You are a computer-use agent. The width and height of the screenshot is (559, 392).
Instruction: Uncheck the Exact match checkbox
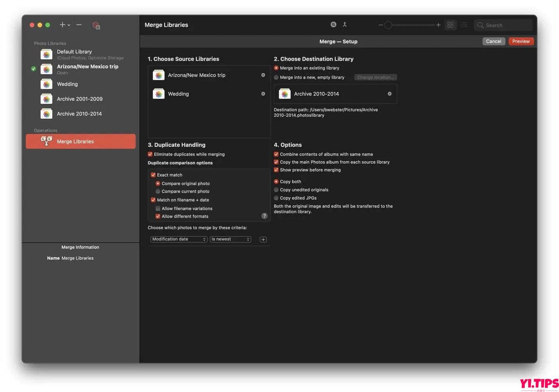coord(153,175)
